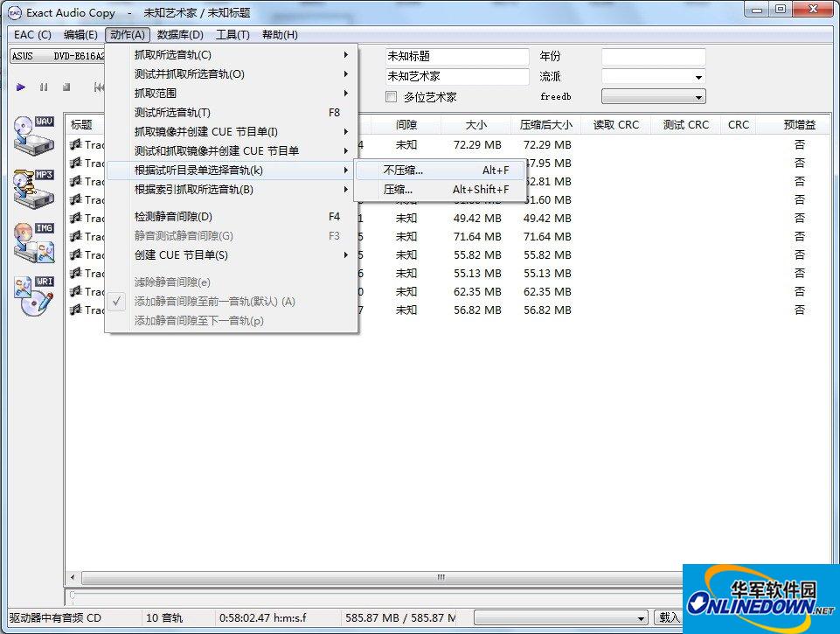
Task: Click the 间隙 column header
Action: click(406, 125)
